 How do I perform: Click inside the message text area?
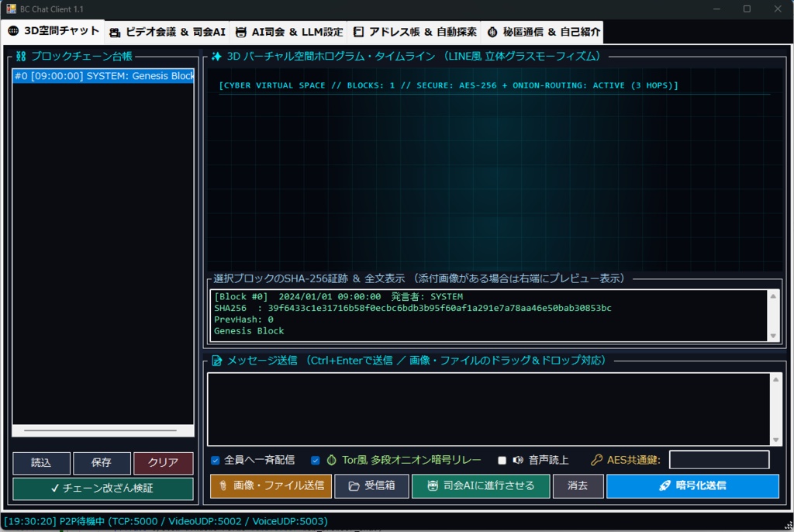[x=488, y=409]
